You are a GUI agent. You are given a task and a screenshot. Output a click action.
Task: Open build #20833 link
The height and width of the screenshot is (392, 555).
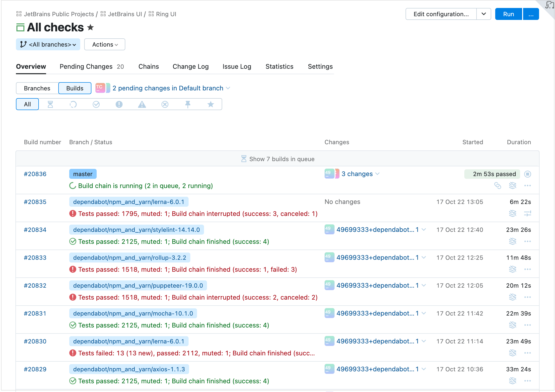click(x=35, y=258)
